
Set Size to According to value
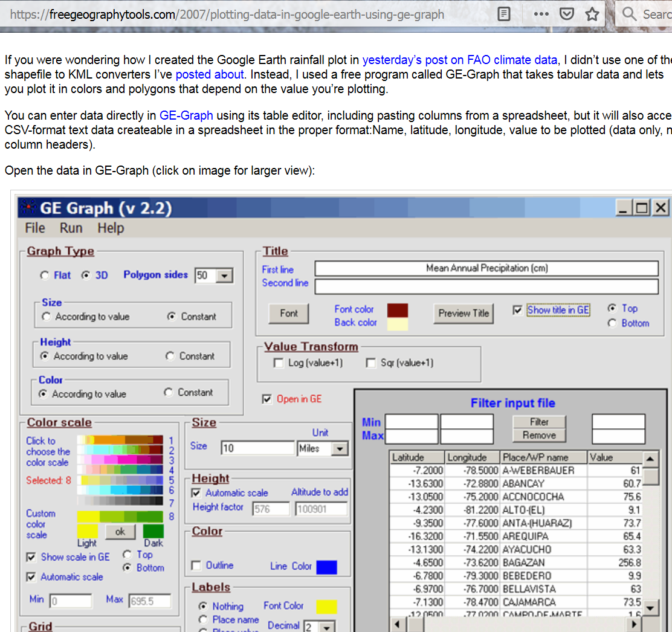[46, 317]
